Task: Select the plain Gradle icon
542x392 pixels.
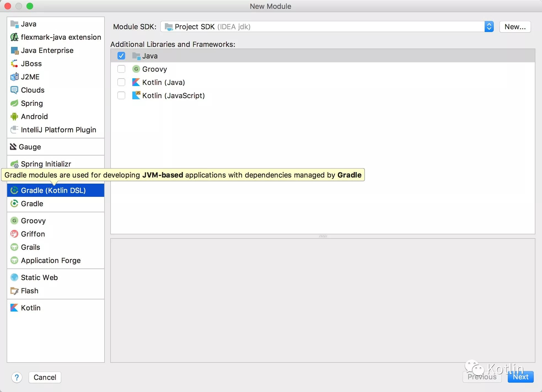Action: point(14,204)
